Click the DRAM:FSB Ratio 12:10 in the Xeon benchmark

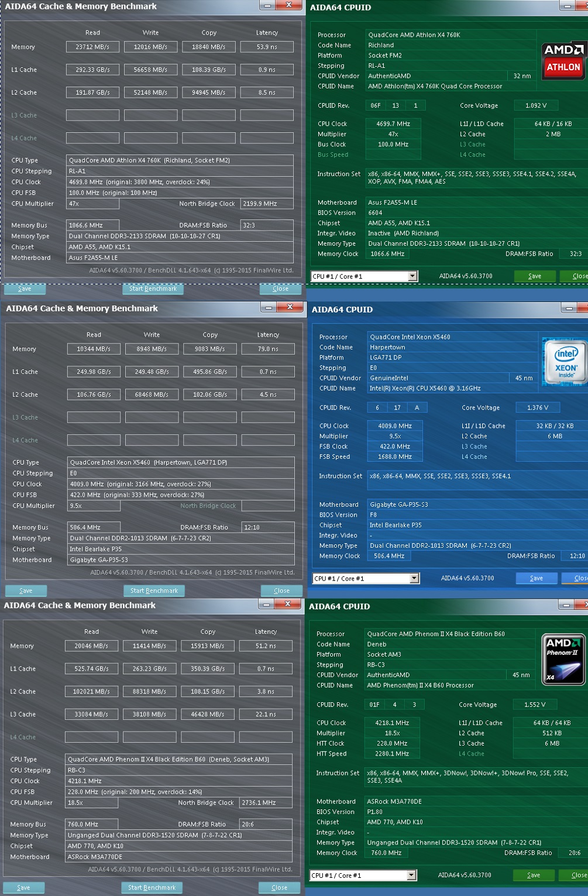click(x=268, y=527)
